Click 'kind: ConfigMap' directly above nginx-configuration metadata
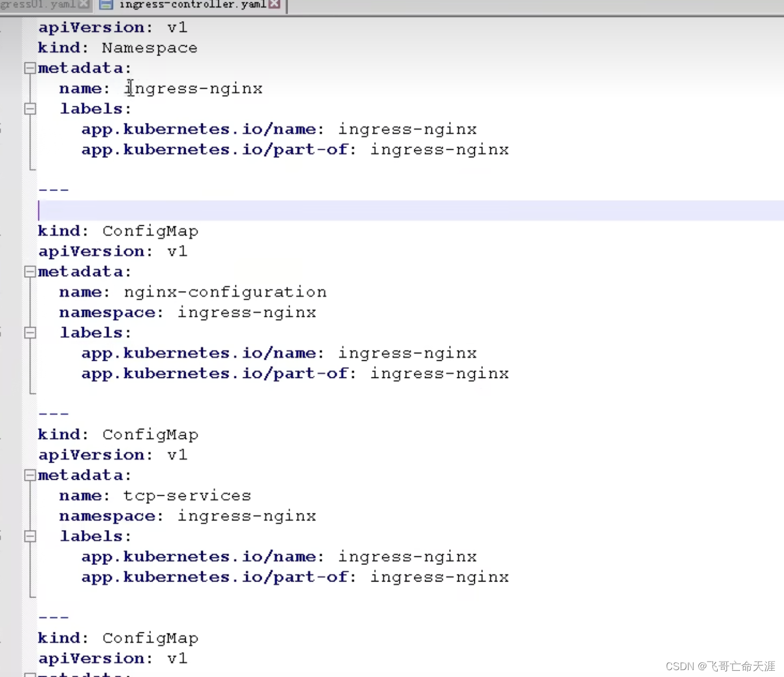Image resolution: width=784 pixels, height=677 pixels. click(118, 231)
